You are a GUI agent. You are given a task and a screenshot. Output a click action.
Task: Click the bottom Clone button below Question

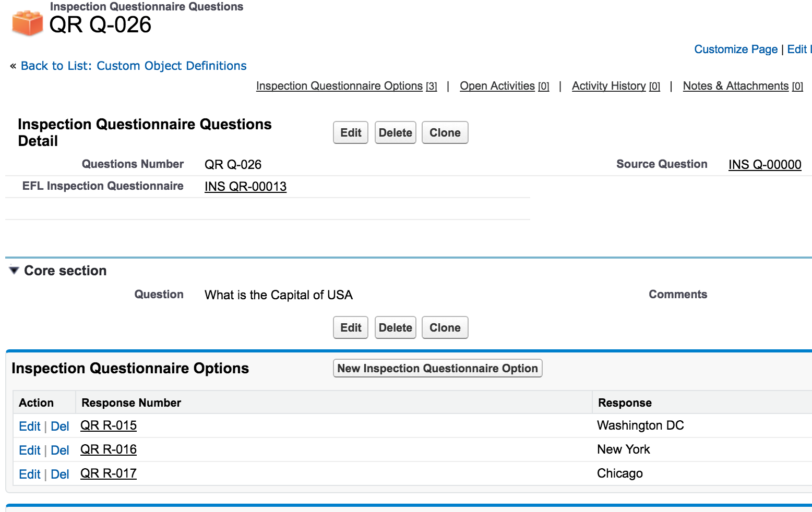point(445,327)
